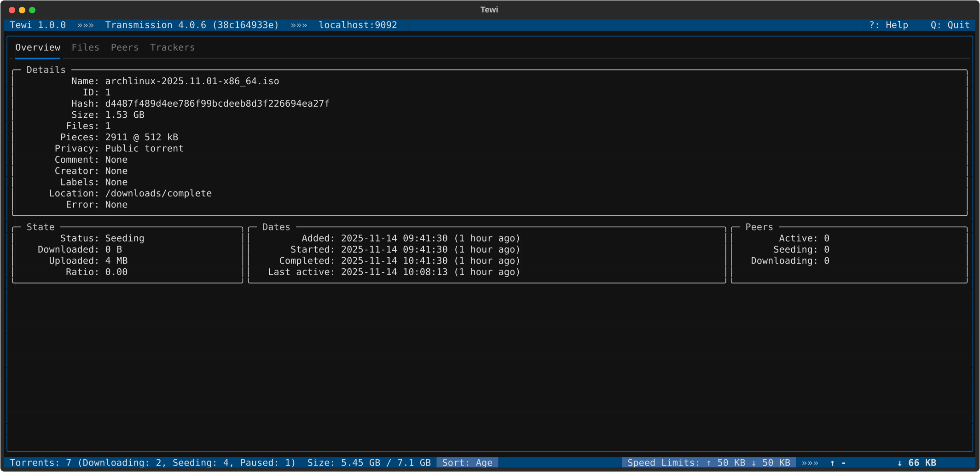Click the 'Tewi 1.0.0' header label
The image size is (980, 472).
[38, 25]
